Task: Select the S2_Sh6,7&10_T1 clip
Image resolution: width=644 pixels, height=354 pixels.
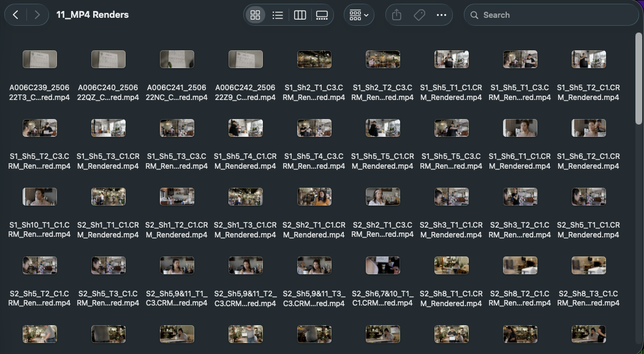Action: [383, 265]
